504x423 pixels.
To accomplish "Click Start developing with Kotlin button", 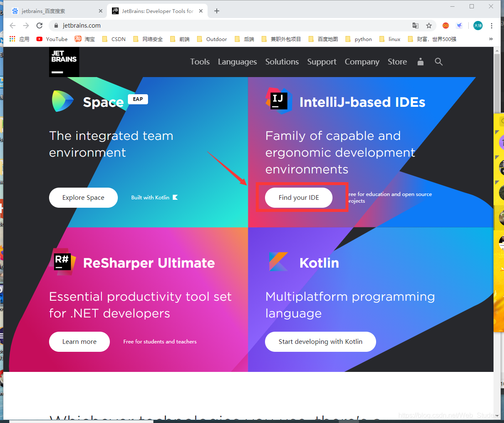I will point(320,342).
